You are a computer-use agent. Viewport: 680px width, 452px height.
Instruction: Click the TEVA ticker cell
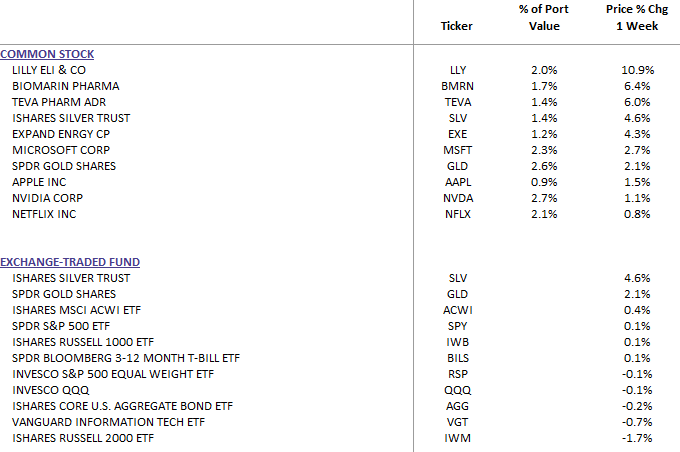click(457, 102)
